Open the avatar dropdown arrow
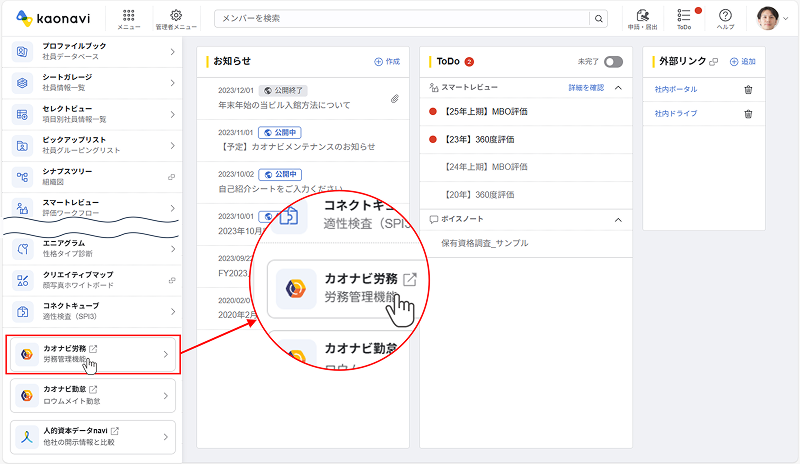Viewport: 800px width, 464px height. tap(786, 19)
